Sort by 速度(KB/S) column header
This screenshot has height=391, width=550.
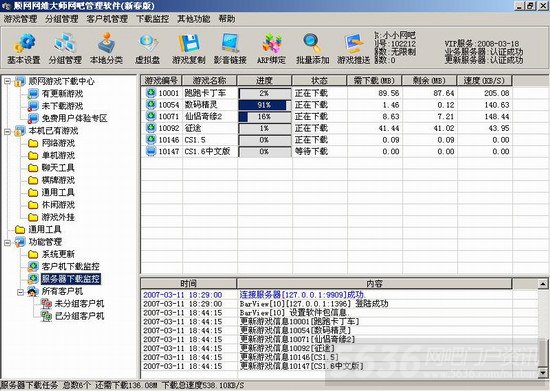click(484, 81)
